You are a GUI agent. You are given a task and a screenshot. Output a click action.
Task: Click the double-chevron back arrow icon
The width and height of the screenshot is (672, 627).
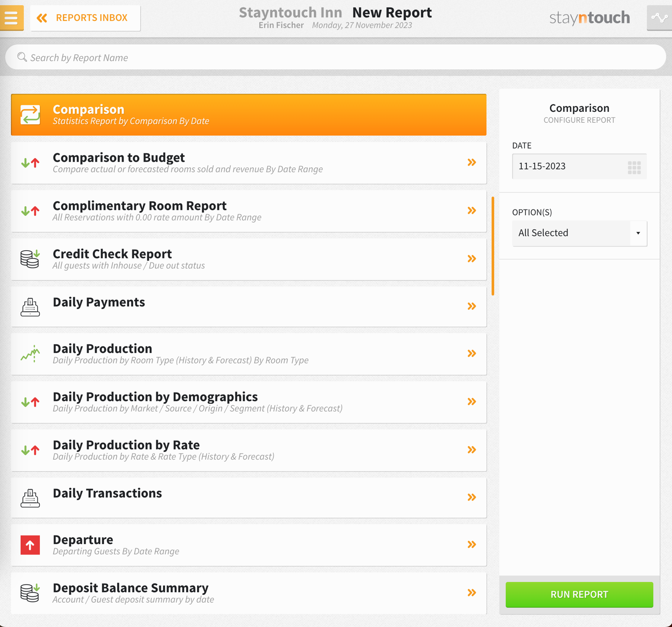point(42,18)
